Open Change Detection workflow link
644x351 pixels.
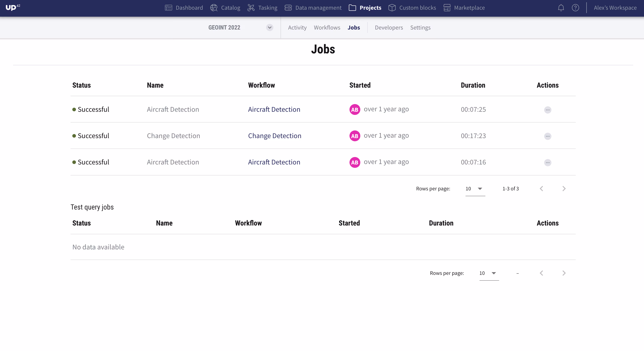pos(274,136)
